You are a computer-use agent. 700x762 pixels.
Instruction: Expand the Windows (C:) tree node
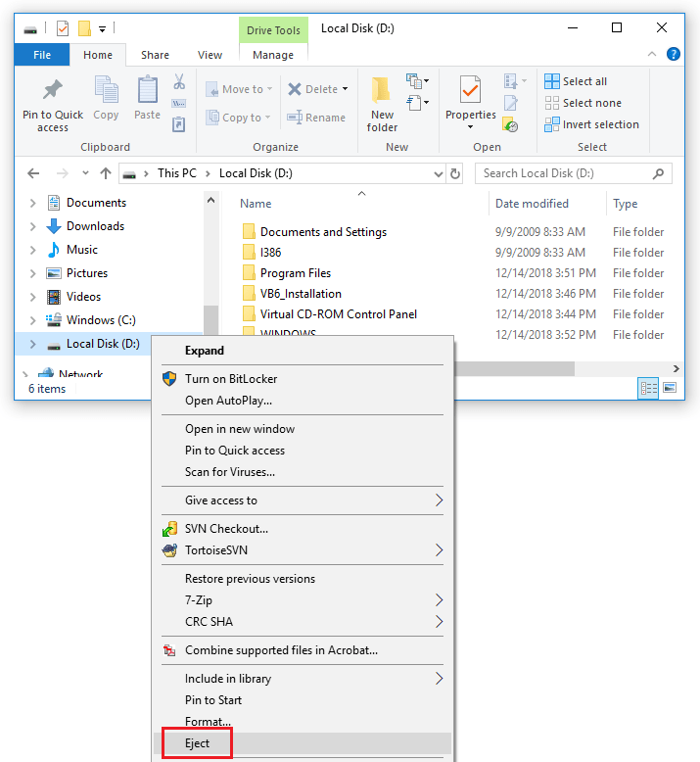(32, 320)
